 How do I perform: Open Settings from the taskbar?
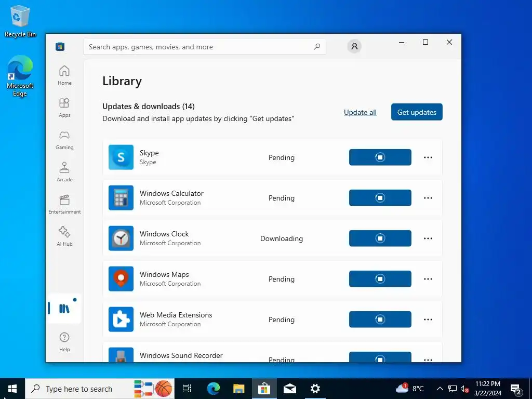point(315,389)
